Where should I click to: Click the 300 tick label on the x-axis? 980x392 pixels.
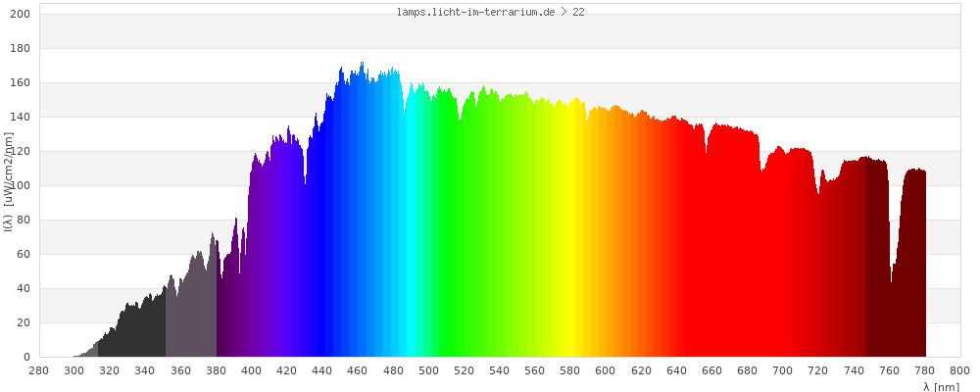coord(73,370)
